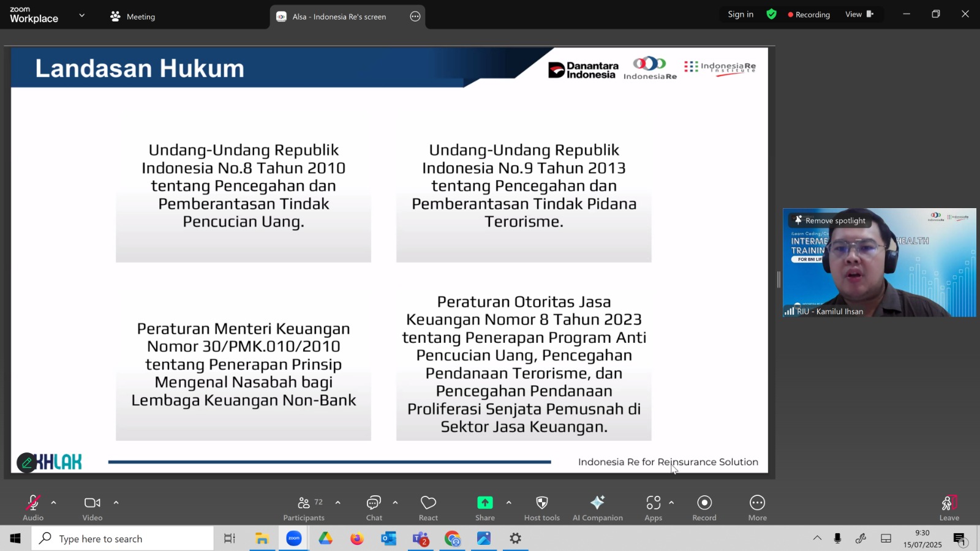This screenshot has width=980, height=551.
Task: Open the clock and date display
Action: coord(922,539)
